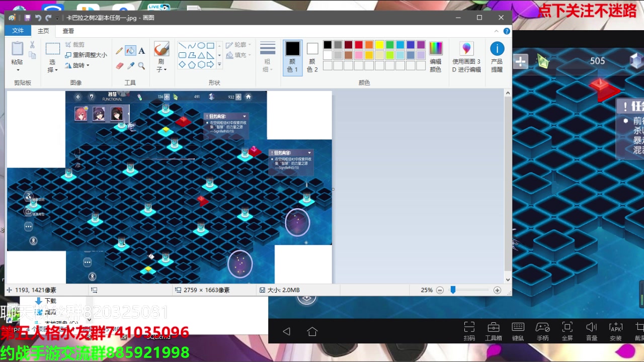The width and height of the screenshot is (644, 362).
Task: Open Edit colors (编辑颜色)
Action: point(436,57)
